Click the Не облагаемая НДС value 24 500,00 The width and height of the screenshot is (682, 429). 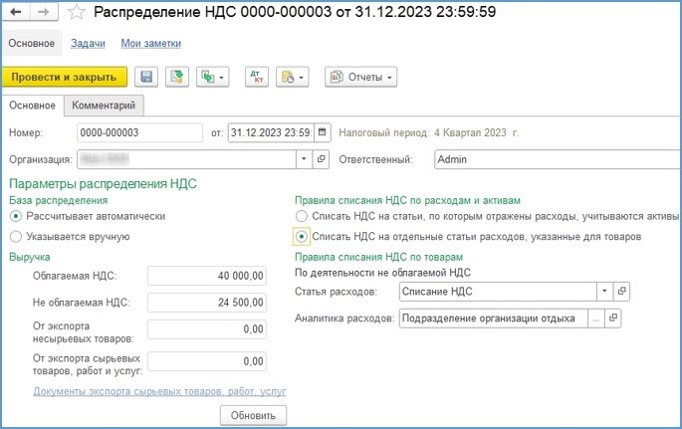click(207, 302)
